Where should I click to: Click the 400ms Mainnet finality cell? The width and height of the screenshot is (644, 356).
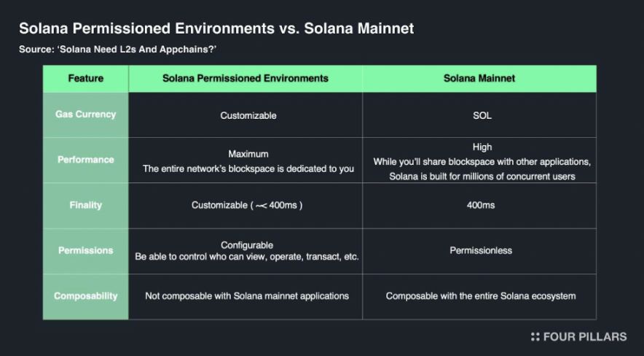tap(479, 206)
